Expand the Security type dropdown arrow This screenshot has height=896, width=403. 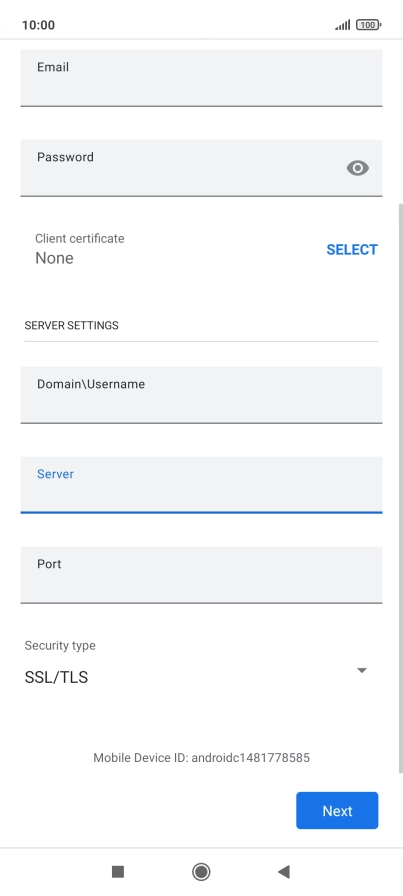[361, 670]
